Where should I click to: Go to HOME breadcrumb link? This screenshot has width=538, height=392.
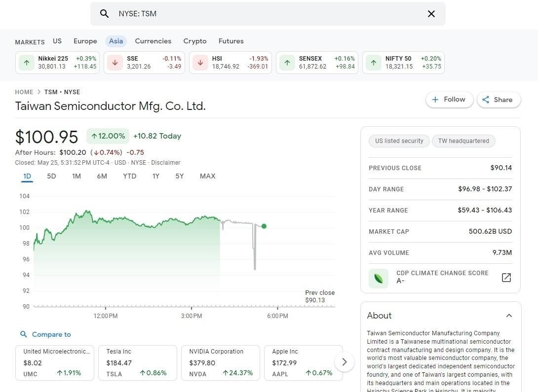[x=24, y=92]
